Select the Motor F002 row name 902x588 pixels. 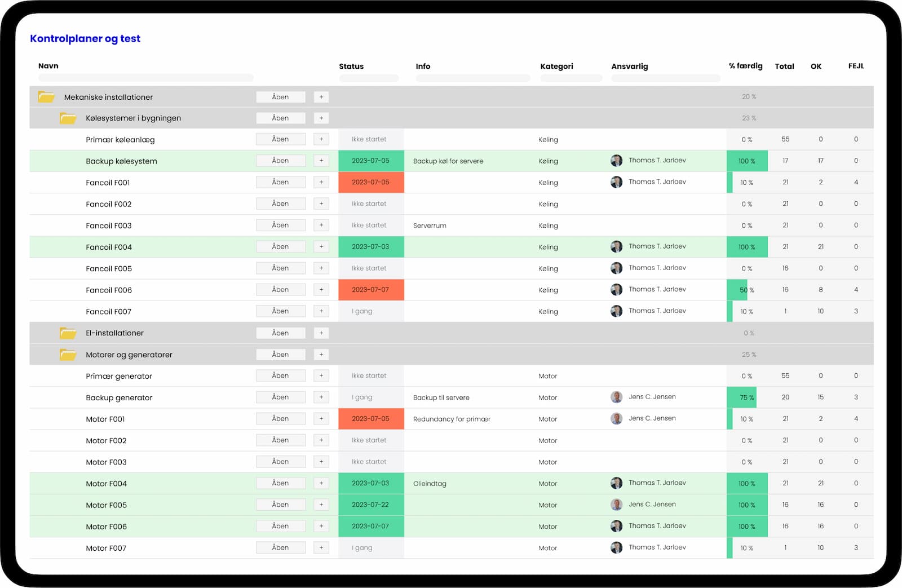106,440
